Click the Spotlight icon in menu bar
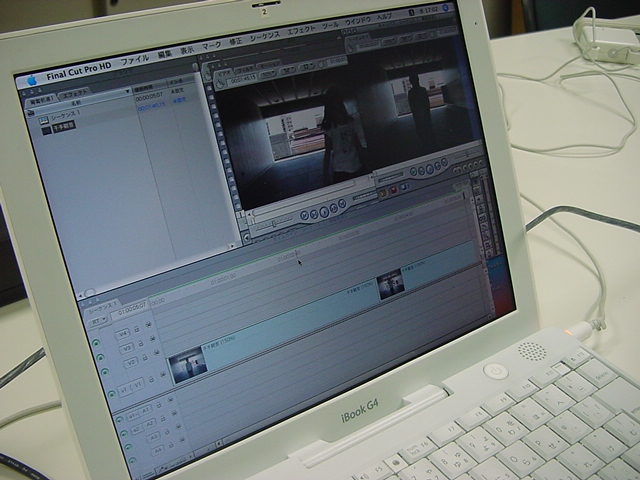The image size is (640, 480). tap(446, 7)
